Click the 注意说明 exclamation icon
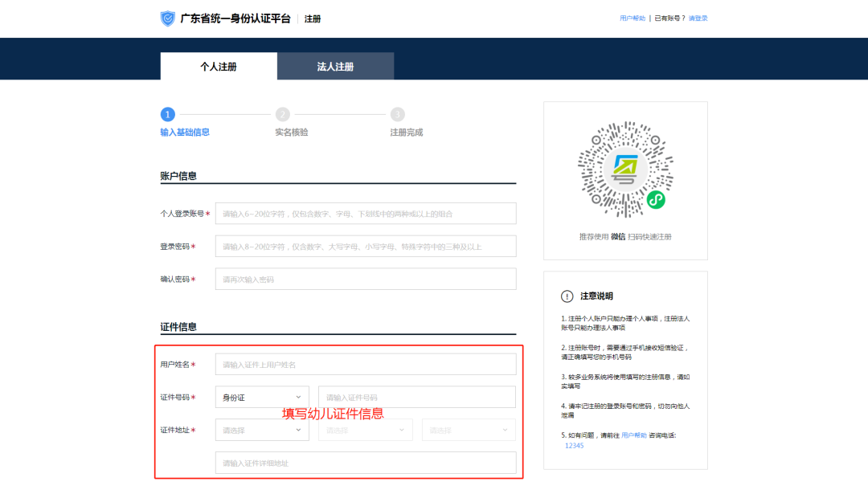 click(567, 296)
